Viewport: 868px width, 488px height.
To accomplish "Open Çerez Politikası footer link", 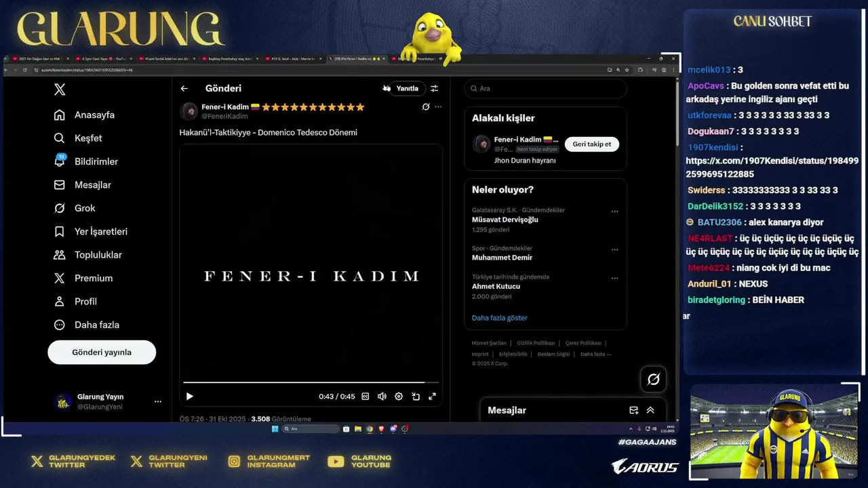I will click(583, 343).
